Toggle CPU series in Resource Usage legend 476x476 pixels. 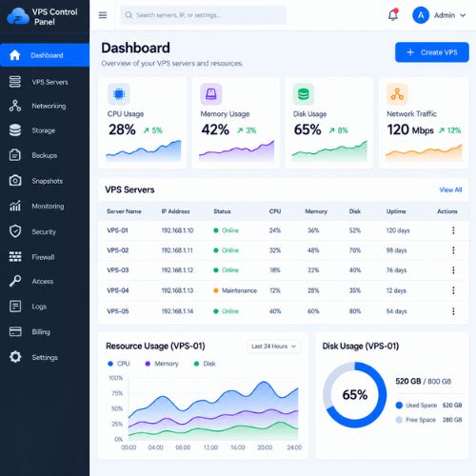pyautogui.click(x=119, y=364)
